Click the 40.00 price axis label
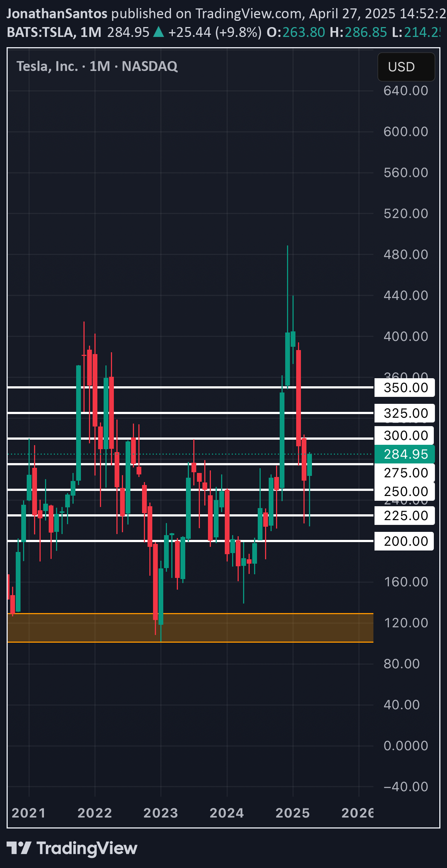 coord(402,705)
